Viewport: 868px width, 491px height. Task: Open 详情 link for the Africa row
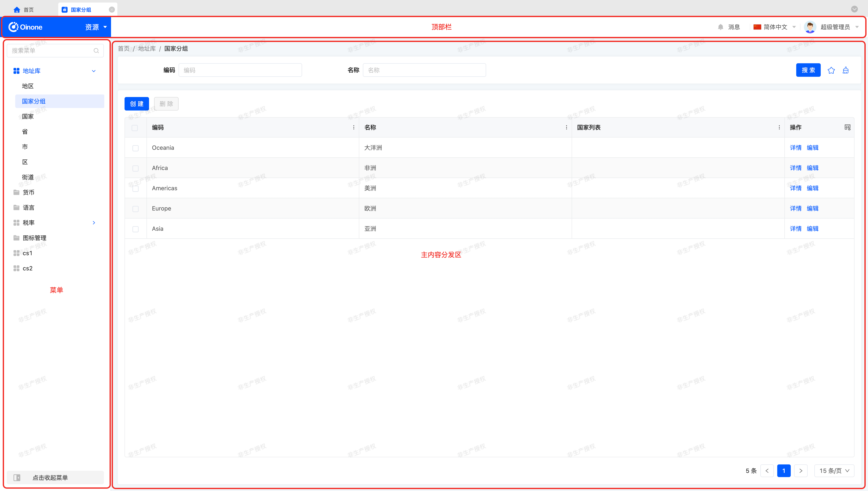[795, 168]
